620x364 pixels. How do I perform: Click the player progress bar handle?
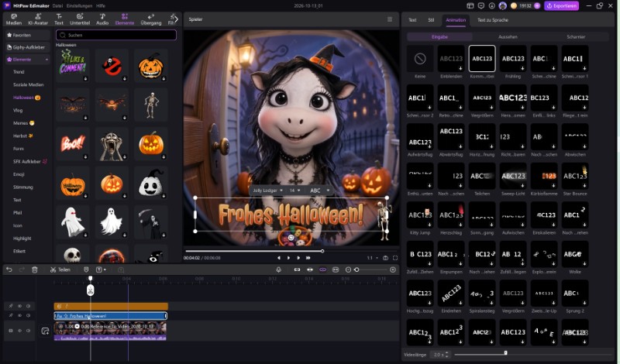pos(322,251)
